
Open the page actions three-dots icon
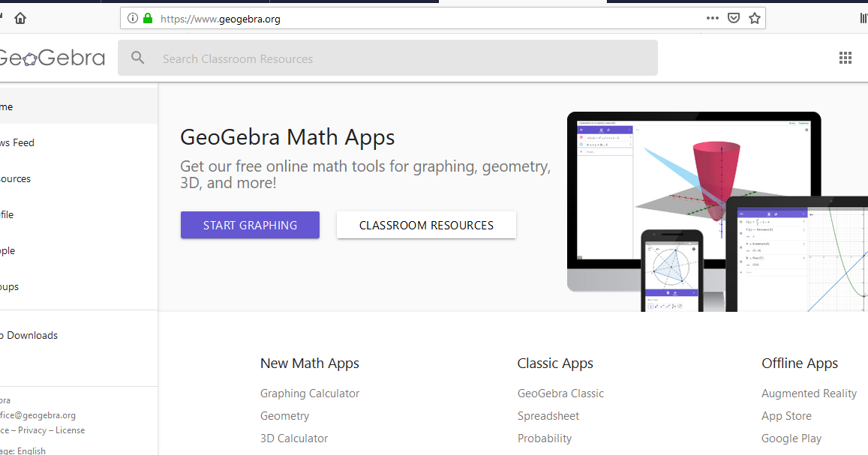(x=711, y=18)
